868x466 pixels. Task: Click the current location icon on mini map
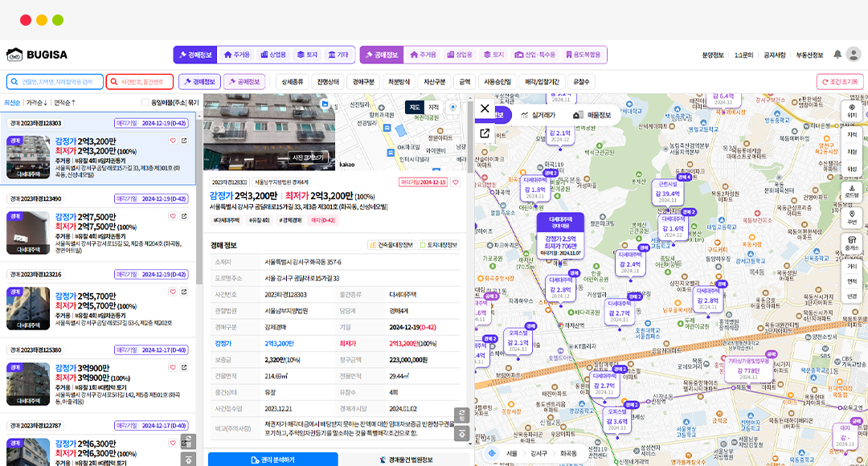[453, 107]
